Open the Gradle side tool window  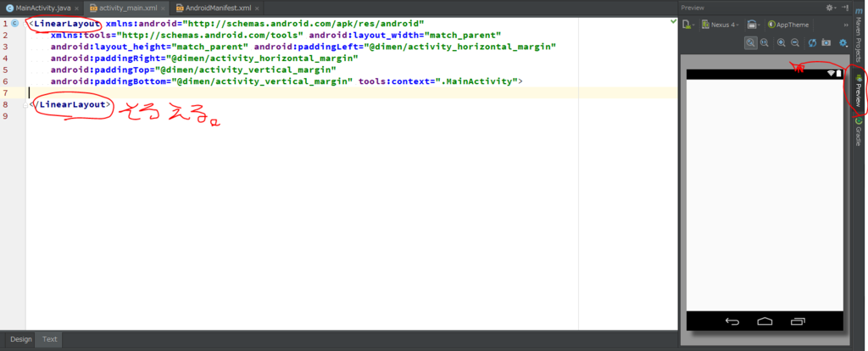(858, 133)
